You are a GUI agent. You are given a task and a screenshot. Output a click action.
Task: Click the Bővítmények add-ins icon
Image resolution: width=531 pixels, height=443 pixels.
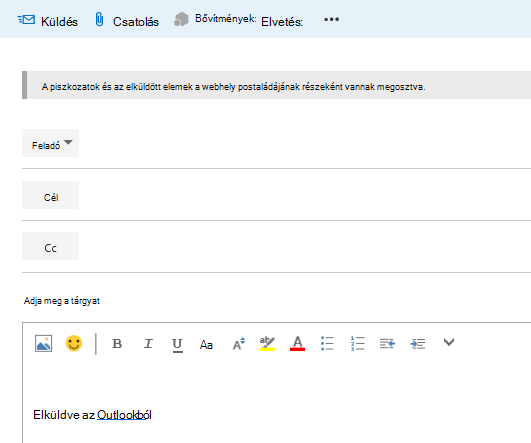181,19
